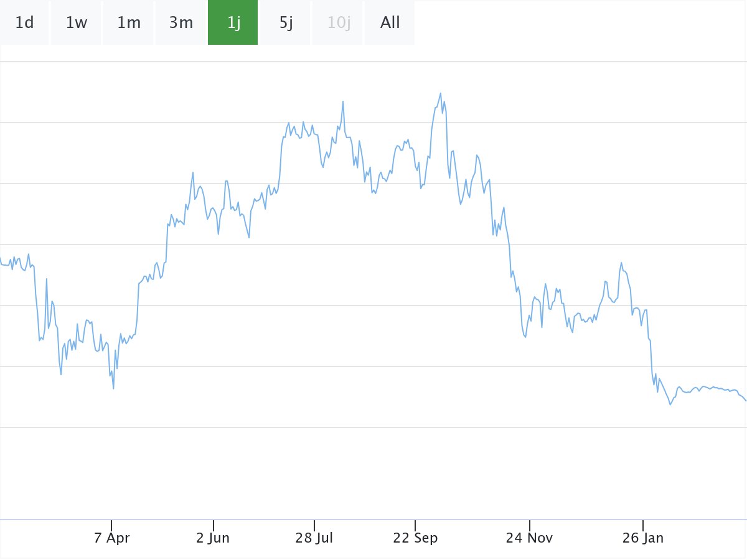Image resolution: width=747 pixels, height=560 pixels.
Task: Click the 26 Jan axis label
Action: (643, 538)
